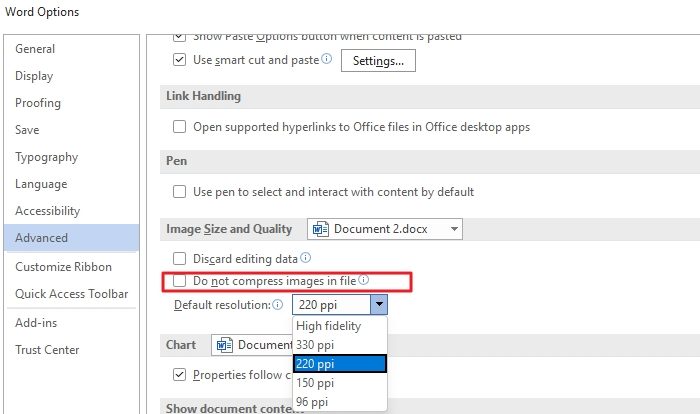Enable Use pen to select and interact
The image size is (700, 414).
(180, 191)
